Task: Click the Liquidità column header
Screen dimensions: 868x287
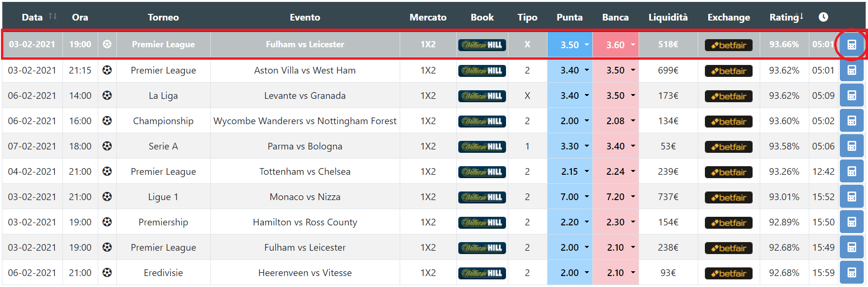Action: 668,17
